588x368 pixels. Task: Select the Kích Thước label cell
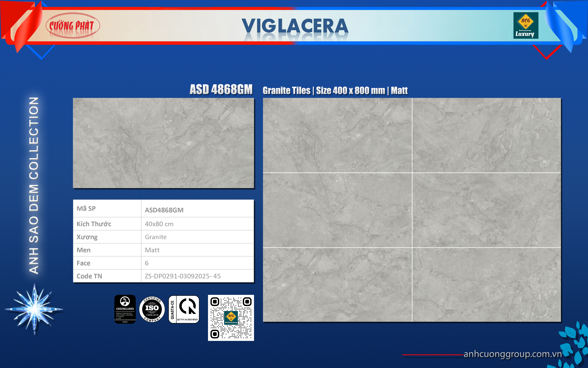pyautogui.click(x=107, y=224)
